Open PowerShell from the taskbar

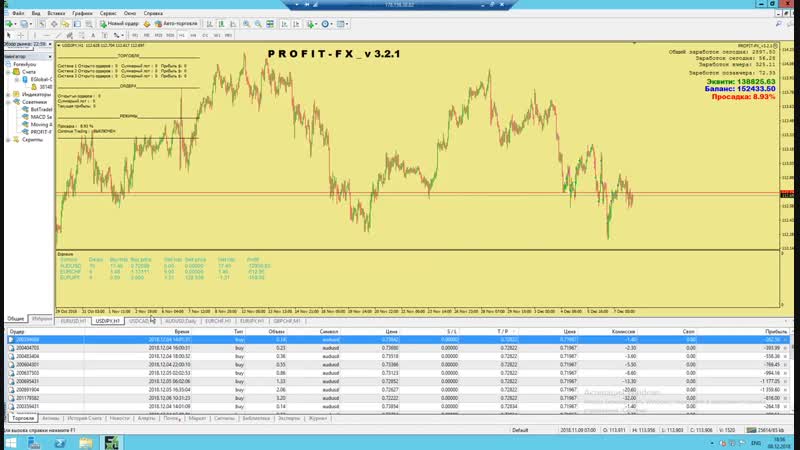click(60, 442)
